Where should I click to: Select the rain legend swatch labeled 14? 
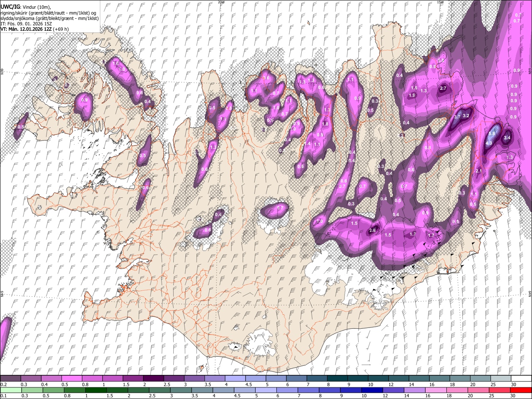tap(414, 390)
